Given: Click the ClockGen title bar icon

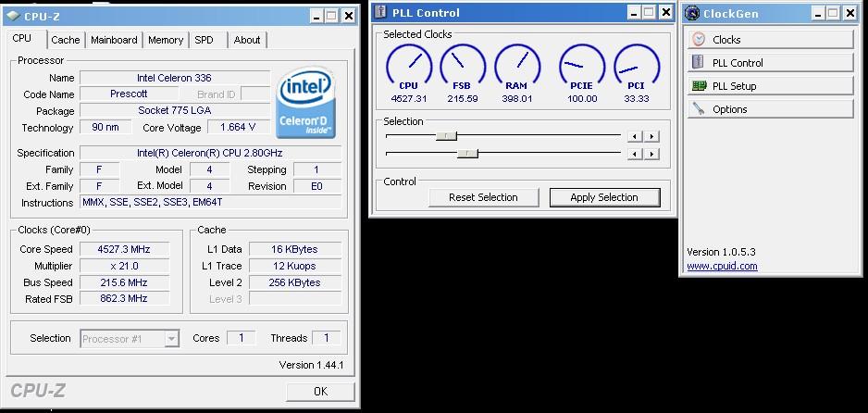Looking at the screenshot, I should (x=692, y=13).
